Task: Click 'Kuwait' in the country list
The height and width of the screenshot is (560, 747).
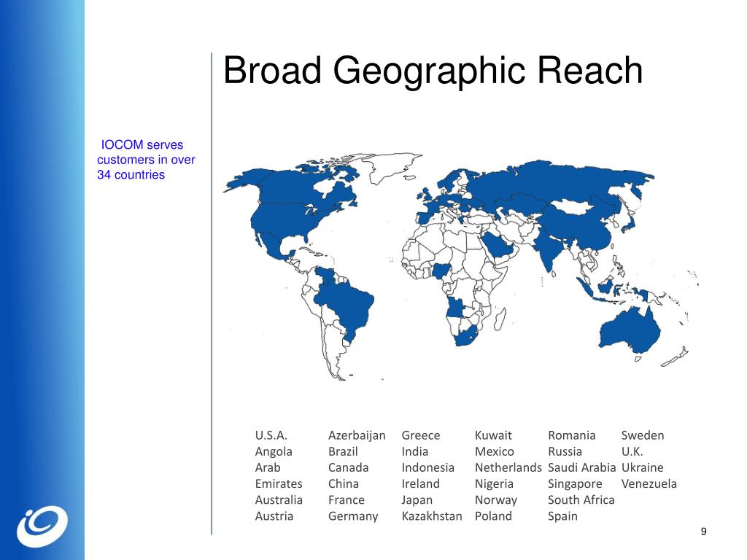Action: [493, 435]
